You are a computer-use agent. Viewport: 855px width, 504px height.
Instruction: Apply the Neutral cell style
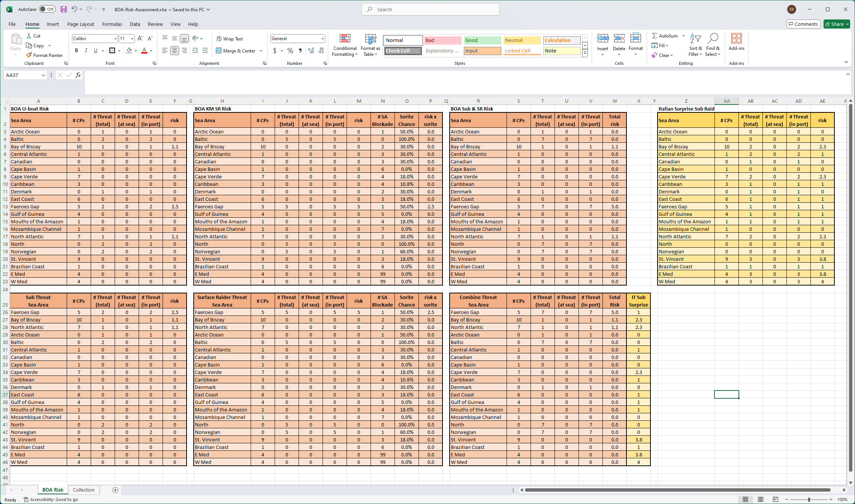tap(522, 40)
